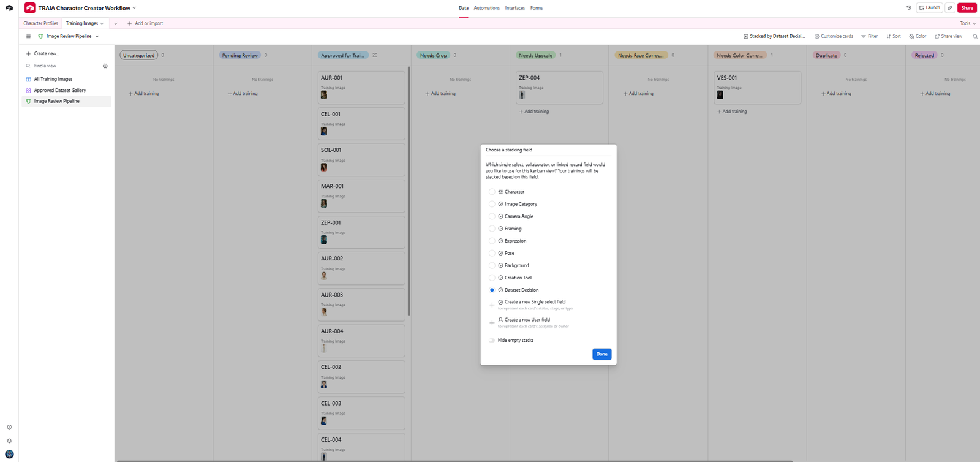Click the Approved stack vertical scrollbar
Screen dimensions: 980x462
409,191
